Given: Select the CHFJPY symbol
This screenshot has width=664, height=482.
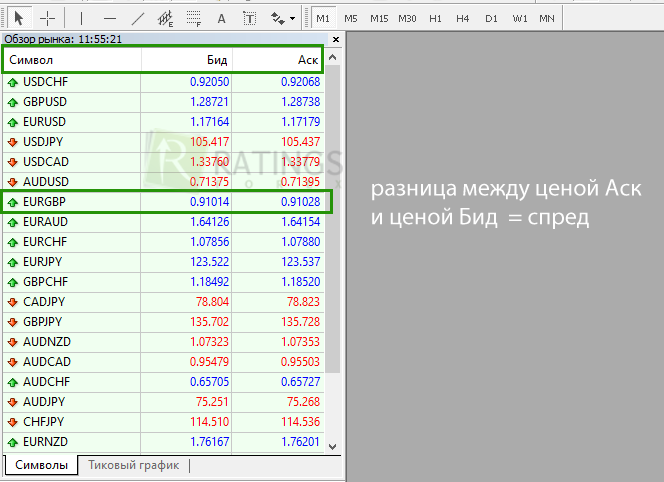Looking at the screenshot, I should tap(44, 421).
